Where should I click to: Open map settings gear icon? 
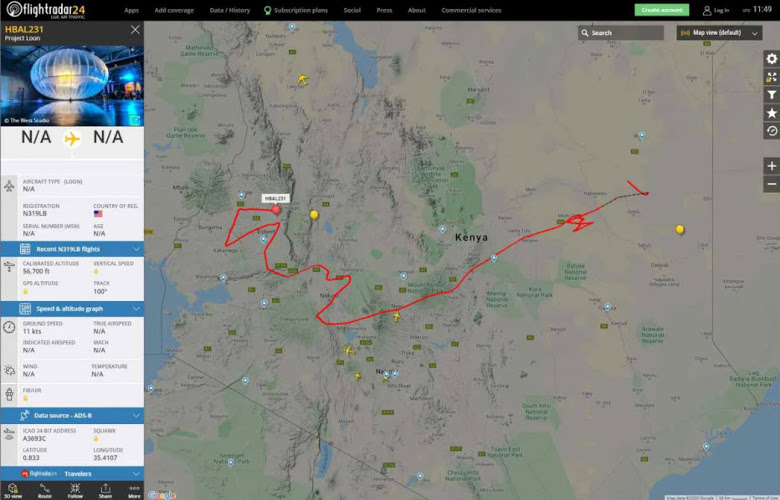[772, 59]
